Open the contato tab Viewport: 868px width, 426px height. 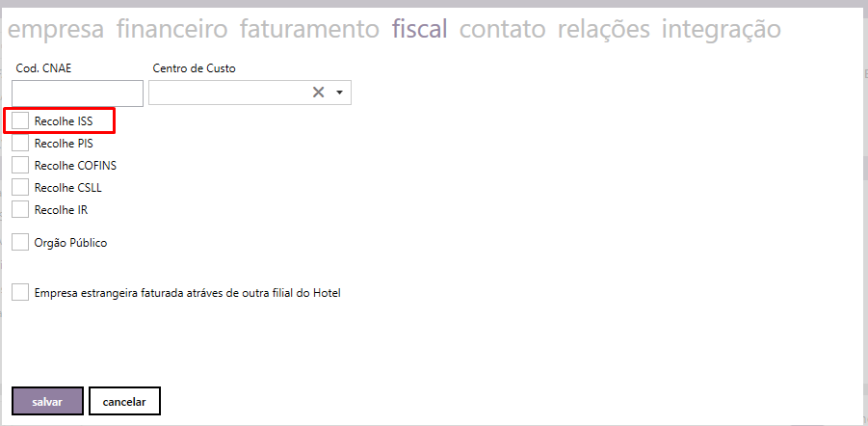tap(503, 29)
